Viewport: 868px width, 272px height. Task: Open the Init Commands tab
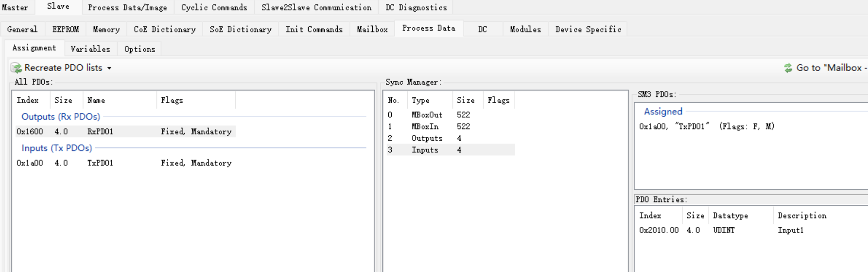tap(313, 29)
